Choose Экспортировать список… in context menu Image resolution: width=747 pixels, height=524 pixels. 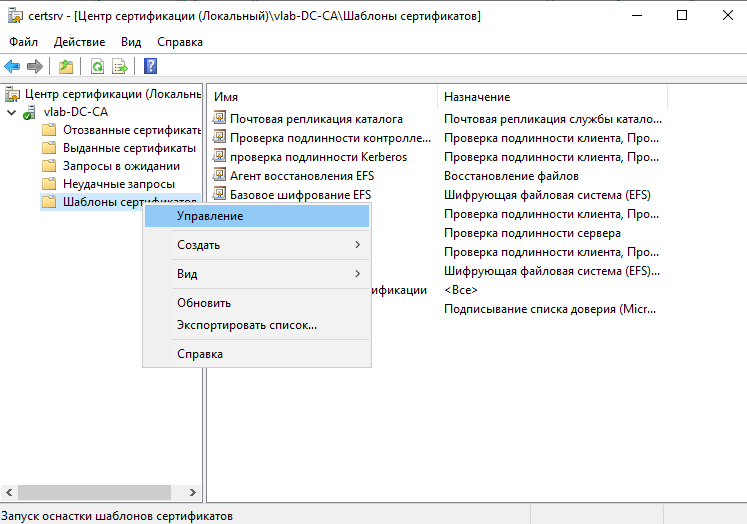[x=257, y=325]
